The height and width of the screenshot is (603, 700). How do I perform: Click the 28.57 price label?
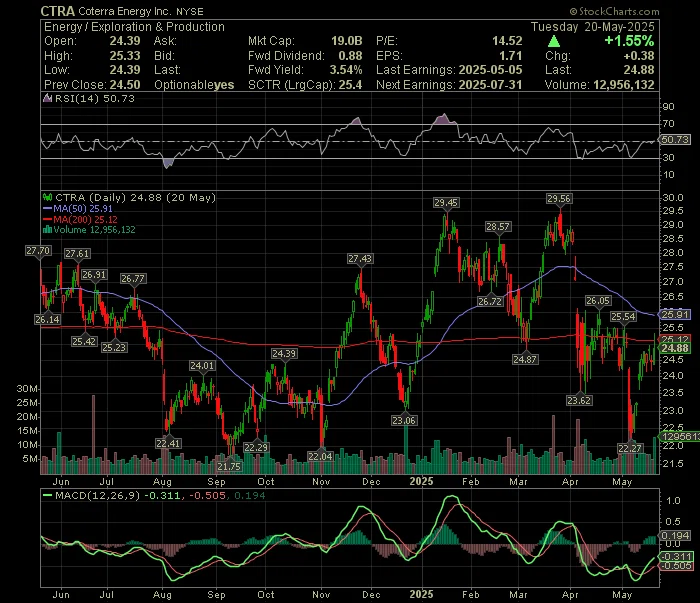[498, 227]
